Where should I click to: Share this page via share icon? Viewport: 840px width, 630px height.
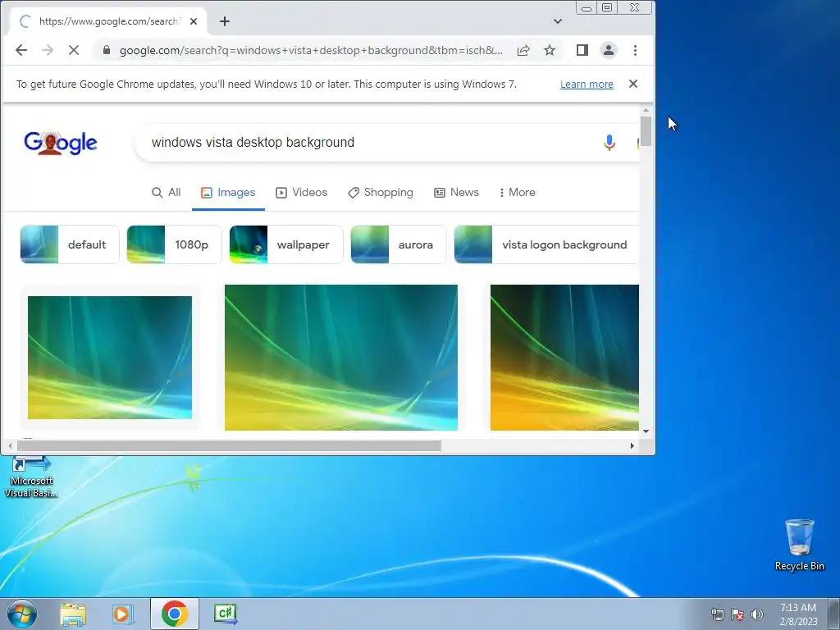(523, 50)
